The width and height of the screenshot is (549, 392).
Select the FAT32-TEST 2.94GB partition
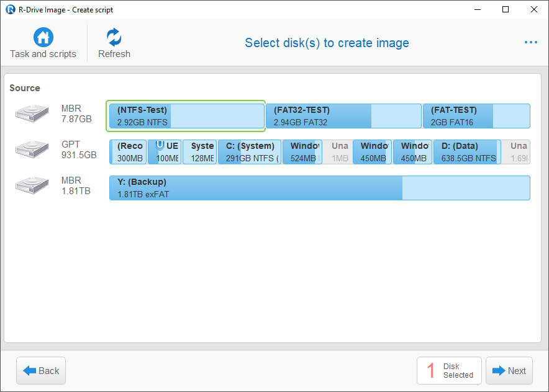point(343,116)
